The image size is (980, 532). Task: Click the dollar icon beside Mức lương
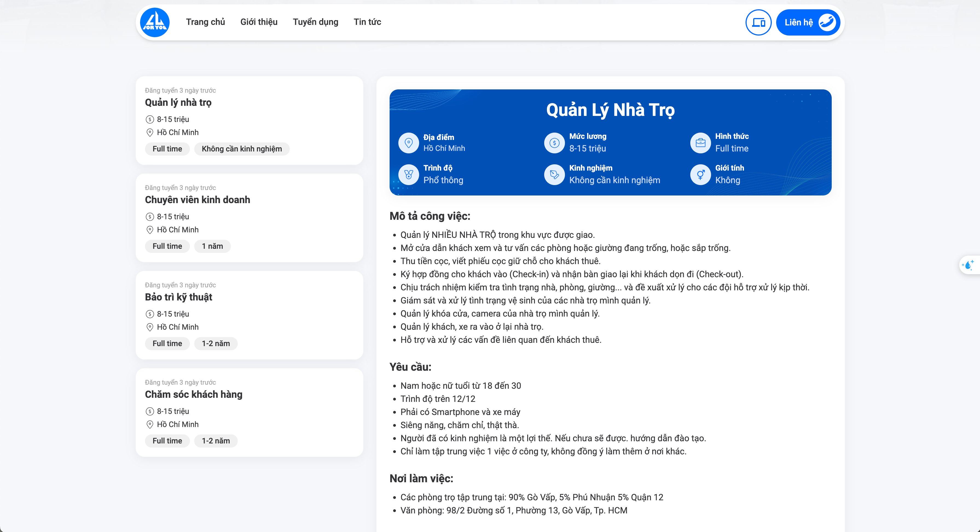(554, 143)
